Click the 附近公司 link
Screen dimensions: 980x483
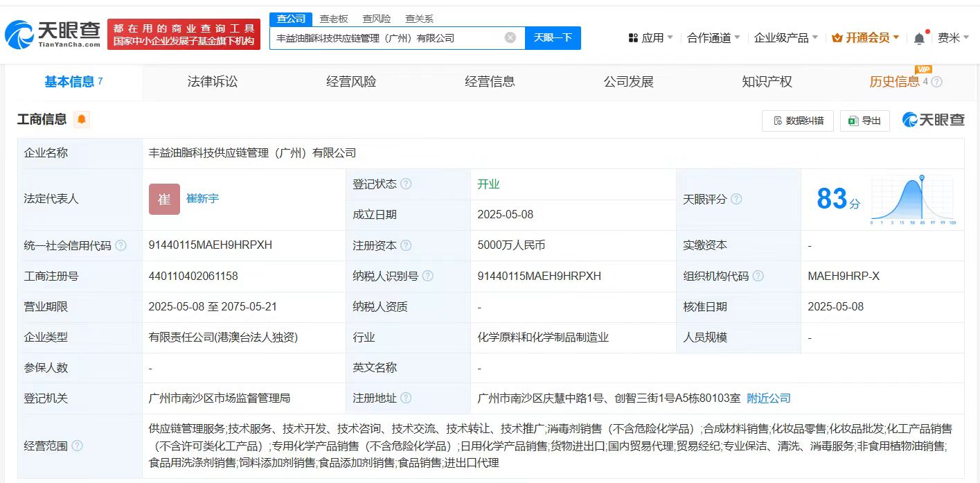tap(769, 398)
